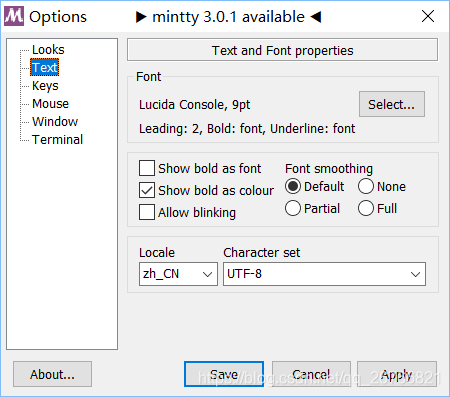Expand the Character set UTF-8 dropdown
The height and width of the screenshot is (397, 450).
324,274
